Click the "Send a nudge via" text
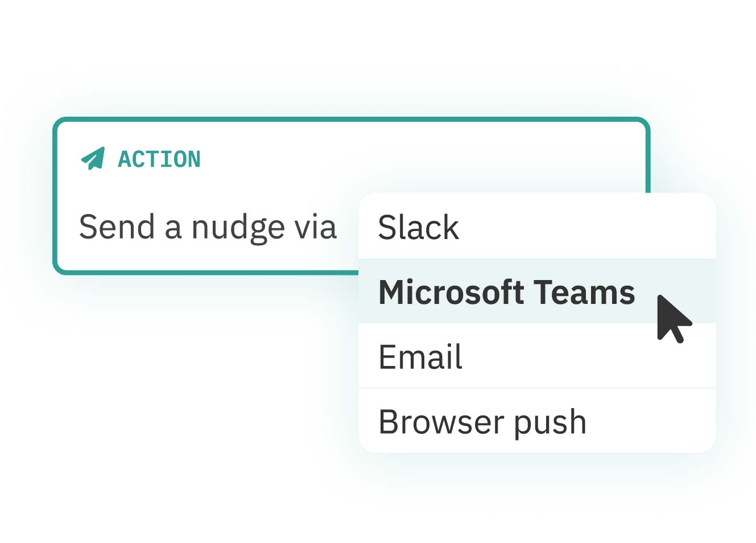Image resolution: width=756 pixels, height=543 pixels. [208, 228]
